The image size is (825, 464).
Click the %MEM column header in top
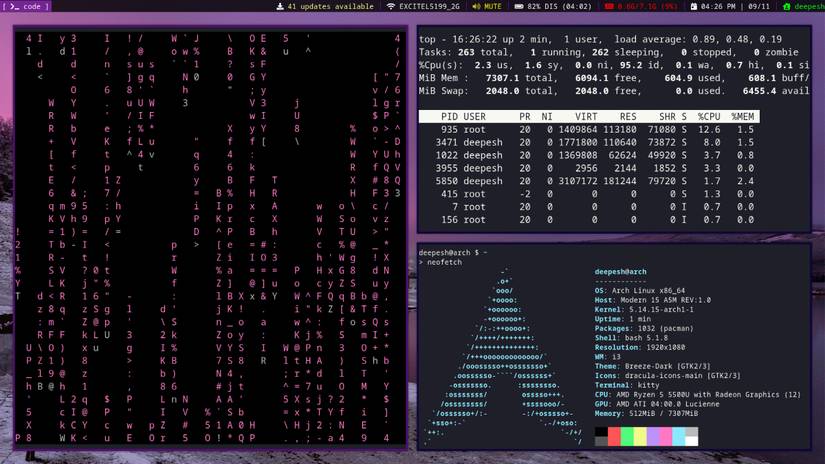(742, 117)
